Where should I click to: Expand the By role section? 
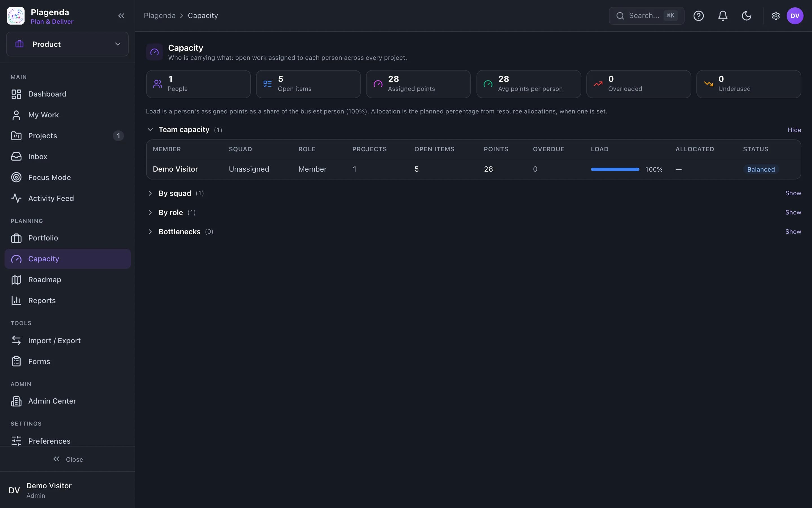[171, 212]
